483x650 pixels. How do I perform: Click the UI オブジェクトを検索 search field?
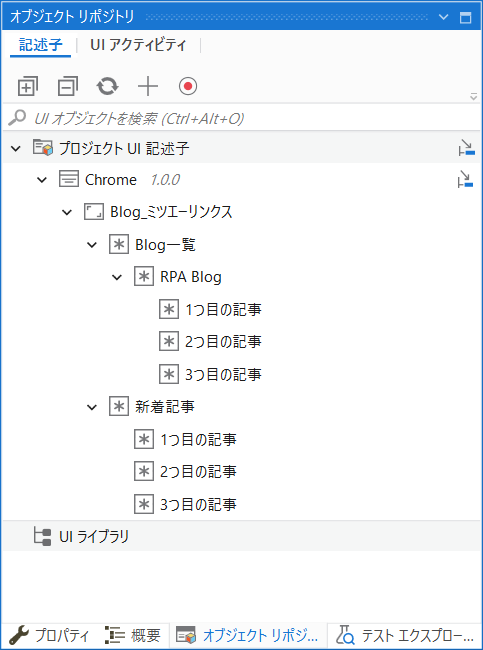click(241, 119)
